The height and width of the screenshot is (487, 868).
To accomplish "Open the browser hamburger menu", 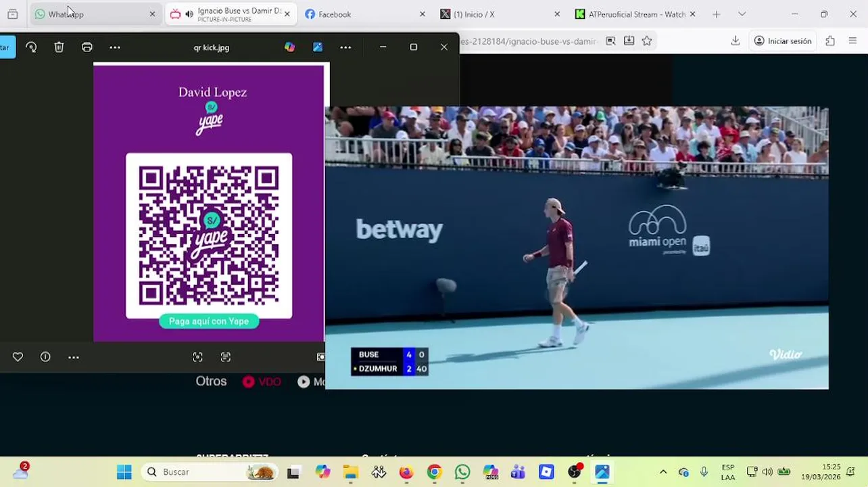I will [852, 41].
